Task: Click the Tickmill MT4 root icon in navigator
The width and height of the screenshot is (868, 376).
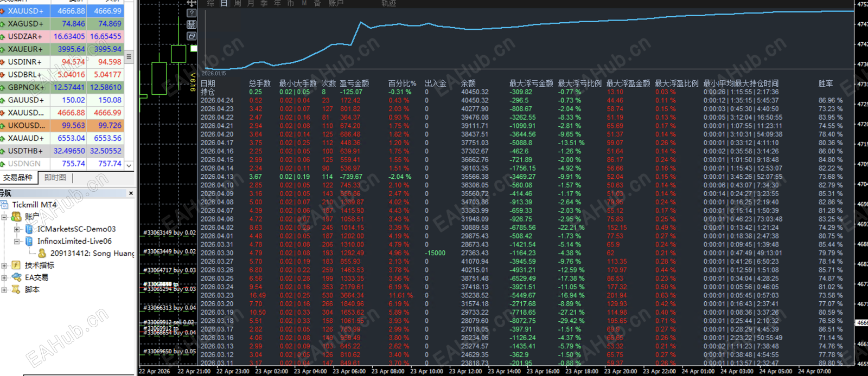Action: coord(5,205)
